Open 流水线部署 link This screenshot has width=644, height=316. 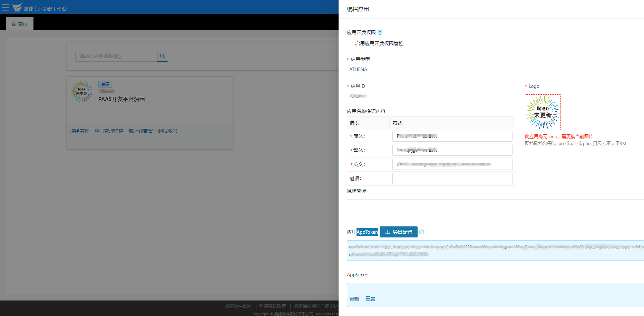(141, 131)
